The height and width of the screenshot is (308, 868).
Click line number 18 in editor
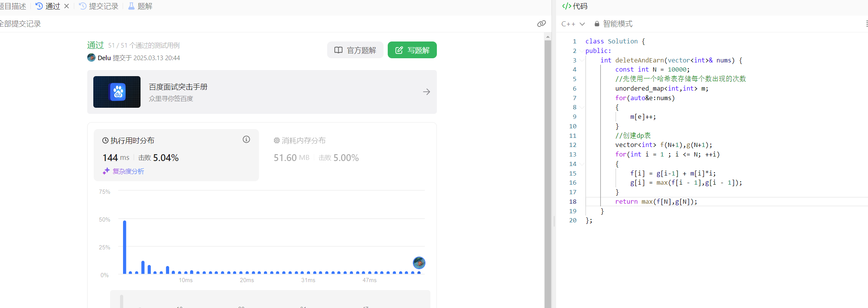click(x=573, y=202)
